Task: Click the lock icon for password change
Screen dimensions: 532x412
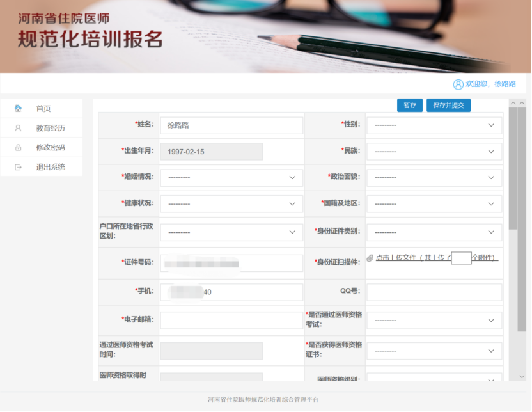Action: click(18, 148)
